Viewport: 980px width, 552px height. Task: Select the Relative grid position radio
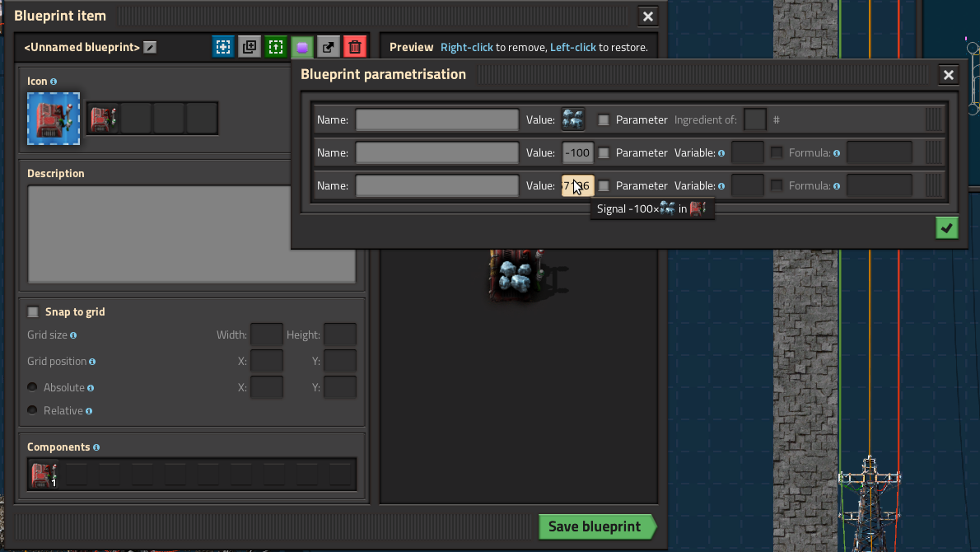point(33,410)
